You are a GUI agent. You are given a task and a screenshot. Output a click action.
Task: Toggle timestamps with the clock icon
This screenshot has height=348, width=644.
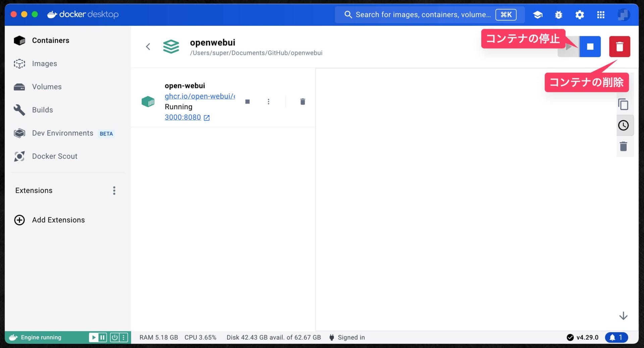623,125
